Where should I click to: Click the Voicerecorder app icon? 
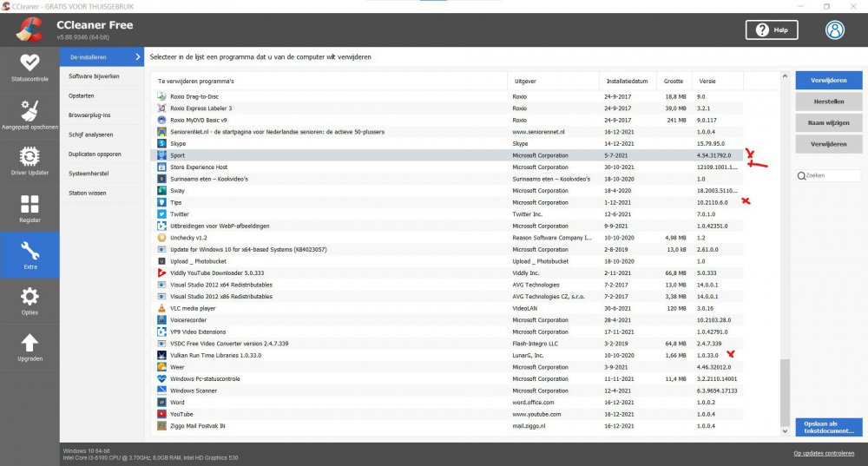point(161,320)
